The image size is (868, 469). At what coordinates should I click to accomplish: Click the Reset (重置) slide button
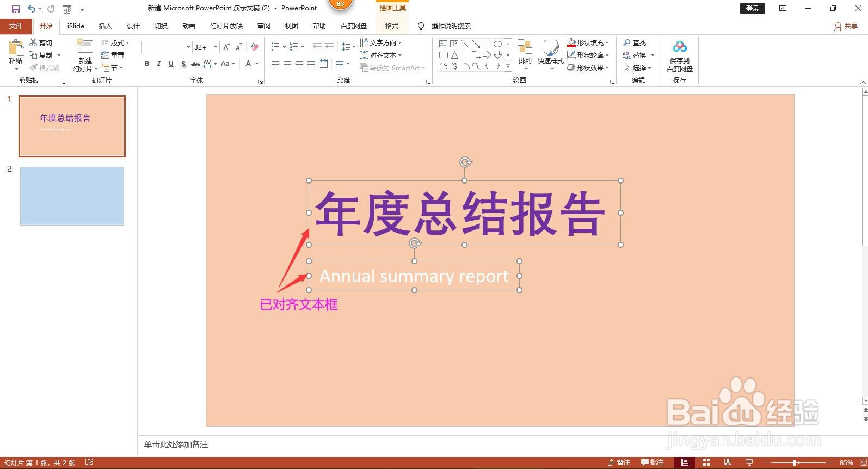tap(113, 55)
